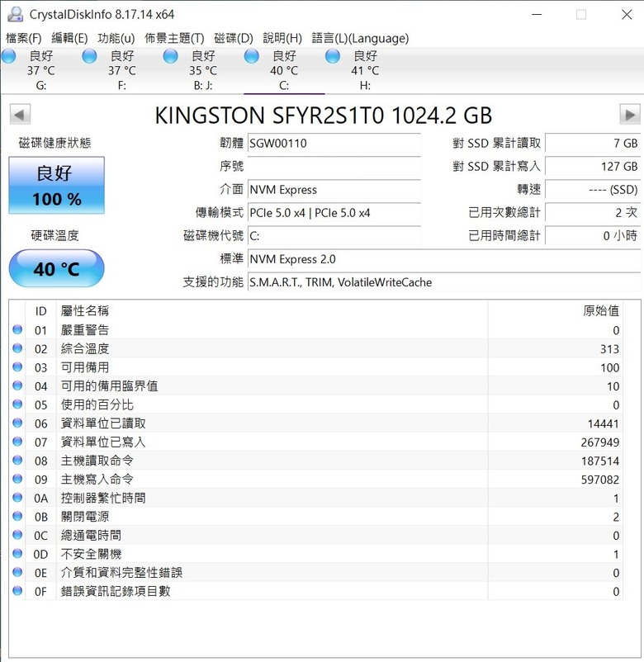Click status dot for attribute 0C 總通電時間
Image resolution: width=644 pixels, height=662 pixels.
click(17, 535)
